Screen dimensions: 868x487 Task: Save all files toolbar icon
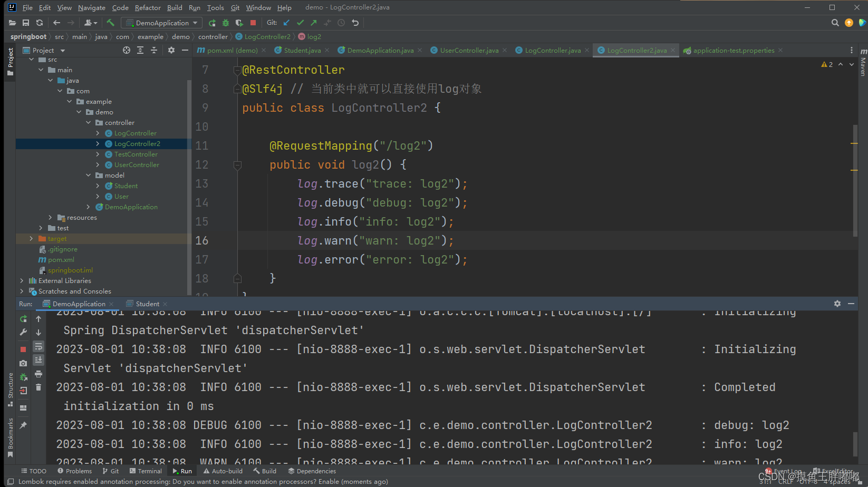coord(26,23)
